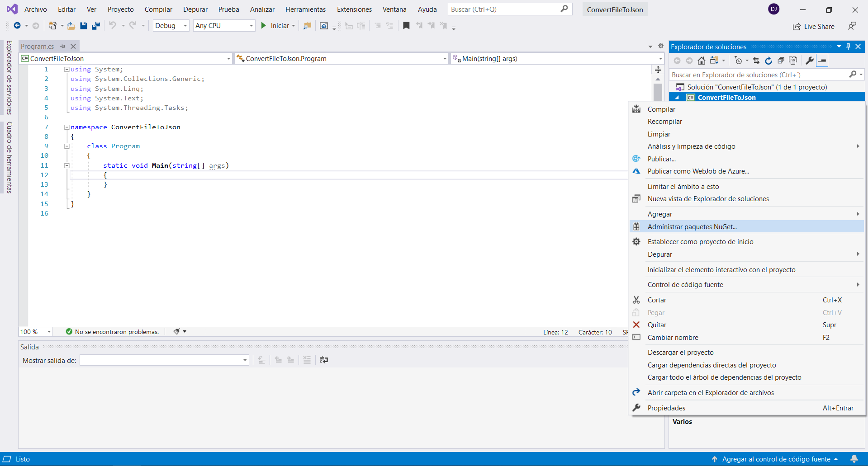Select Administrar paquetes NuGet from context menu
The image size is (868, 466).
click(x=692, y=227)
